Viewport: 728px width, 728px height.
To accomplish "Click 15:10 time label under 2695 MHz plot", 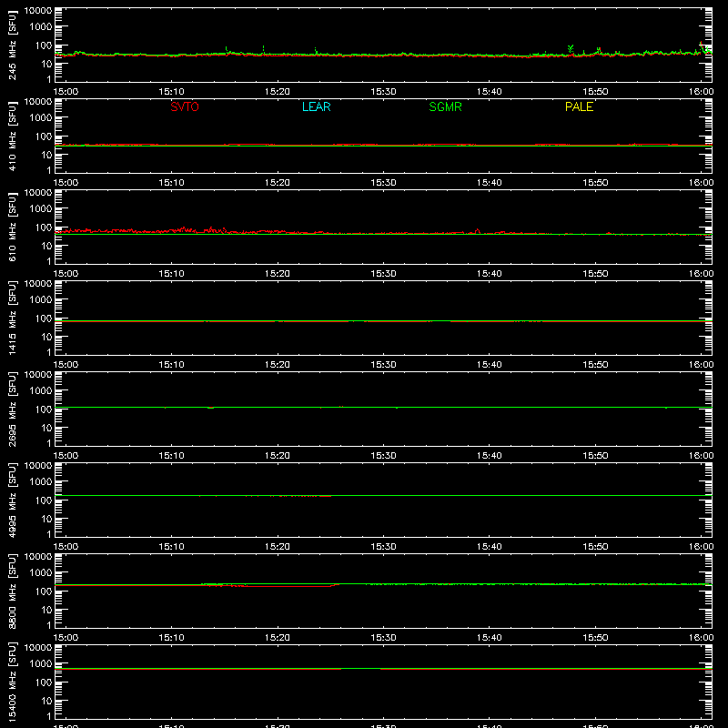I will (x=171, y=456).
